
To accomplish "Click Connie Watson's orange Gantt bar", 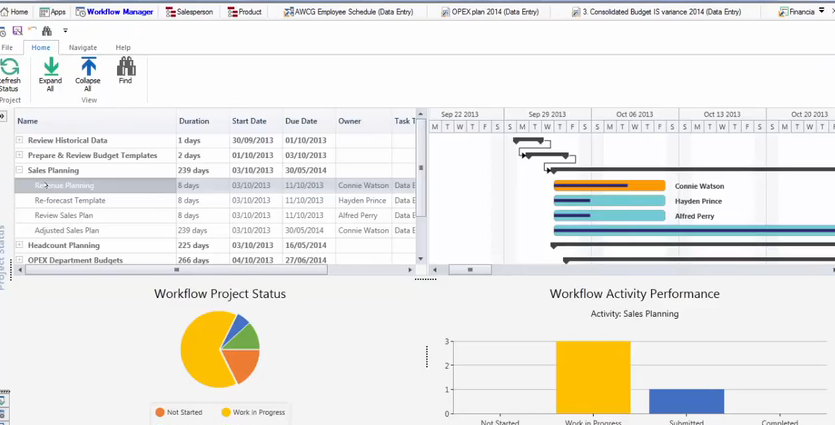I will (x=609, y=185).
